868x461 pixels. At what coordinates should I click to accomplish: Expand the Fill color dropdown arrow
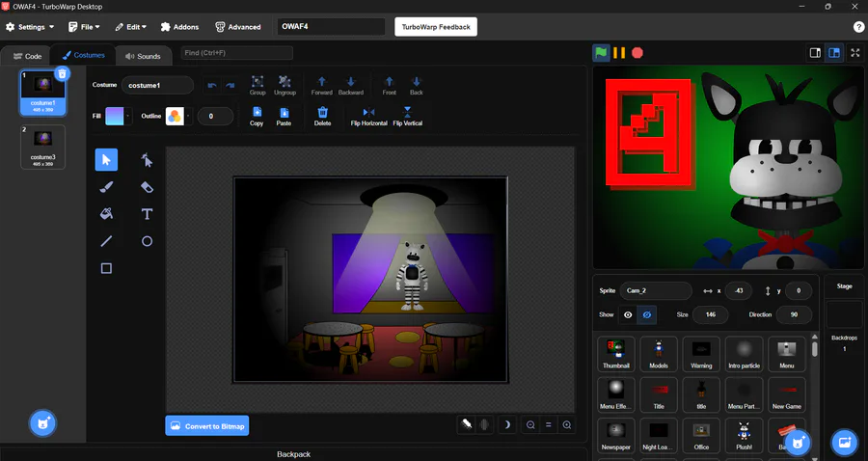(x=128, y=117)
